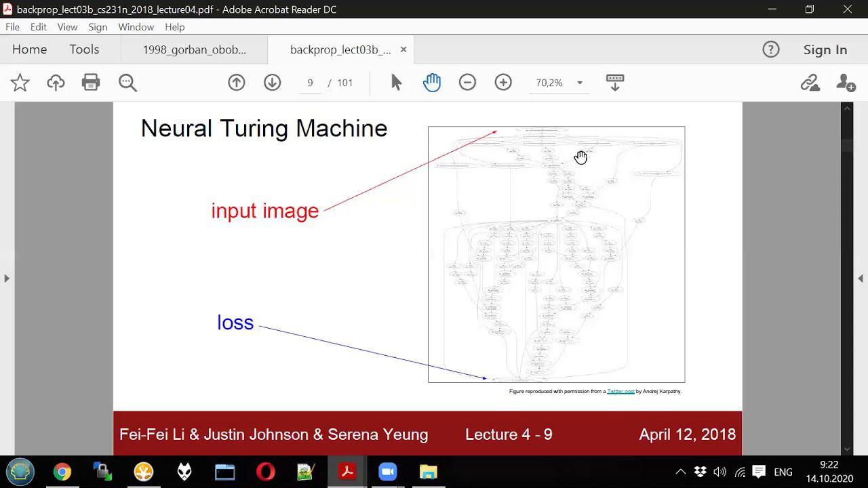Switch to the Home tab
This screenshot has width=868, height=488.
click(x=29, y=49)
